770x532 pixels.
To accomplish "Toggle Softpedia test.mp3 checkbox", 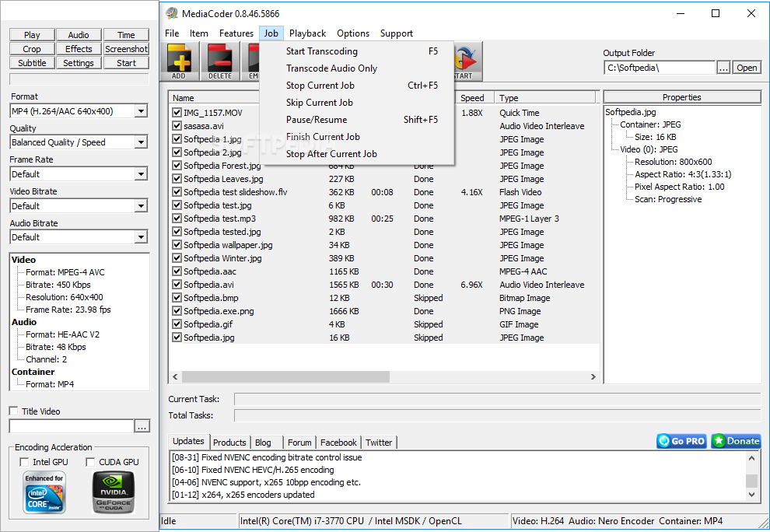I will pos(177,218).
